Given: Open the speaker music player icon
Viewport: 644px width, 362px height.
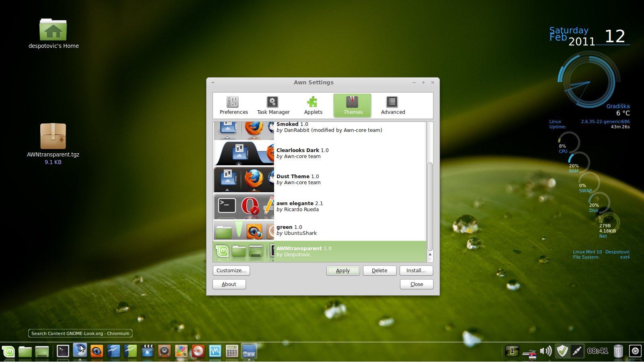Looking at the screenshot, I should 164,351.
